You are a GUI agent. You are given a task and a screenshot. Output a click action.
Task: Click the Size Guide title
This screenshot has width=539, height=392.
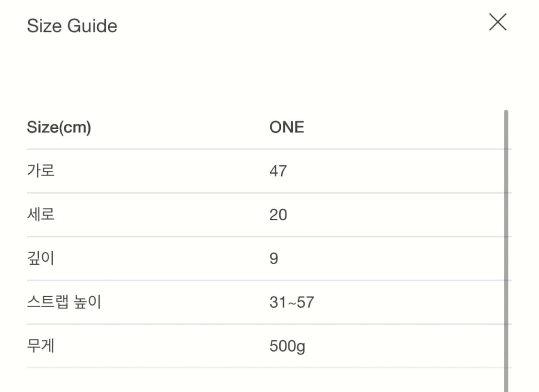[x=72, y=25]
